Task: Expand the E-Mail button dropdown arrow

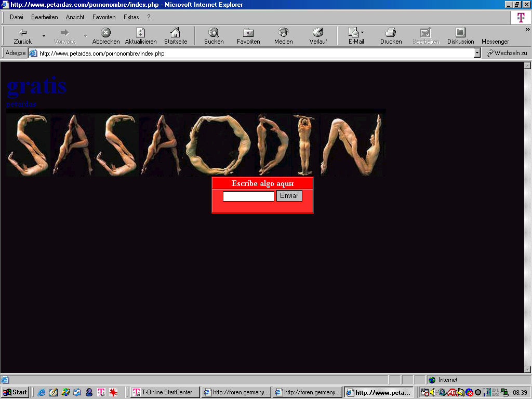Action: [x=363, y=32]
